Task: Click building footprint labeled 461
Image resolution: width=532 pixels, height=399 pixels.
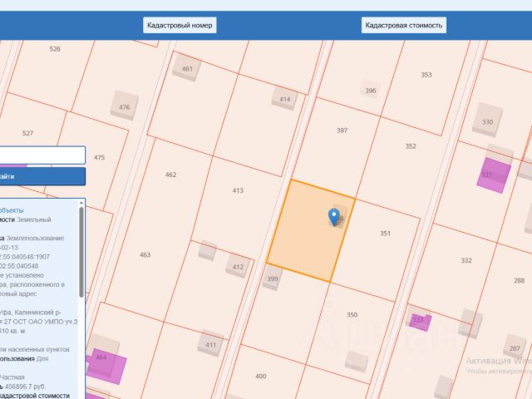Action: (x=186, y=67)
